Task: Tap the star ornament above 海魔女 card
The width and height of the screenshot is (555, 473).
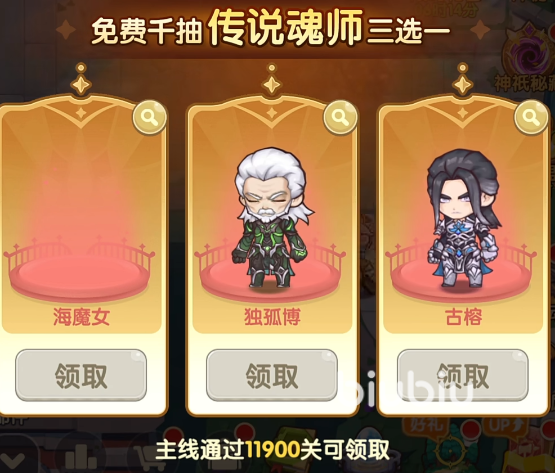Action: click(x=81, y=79)
